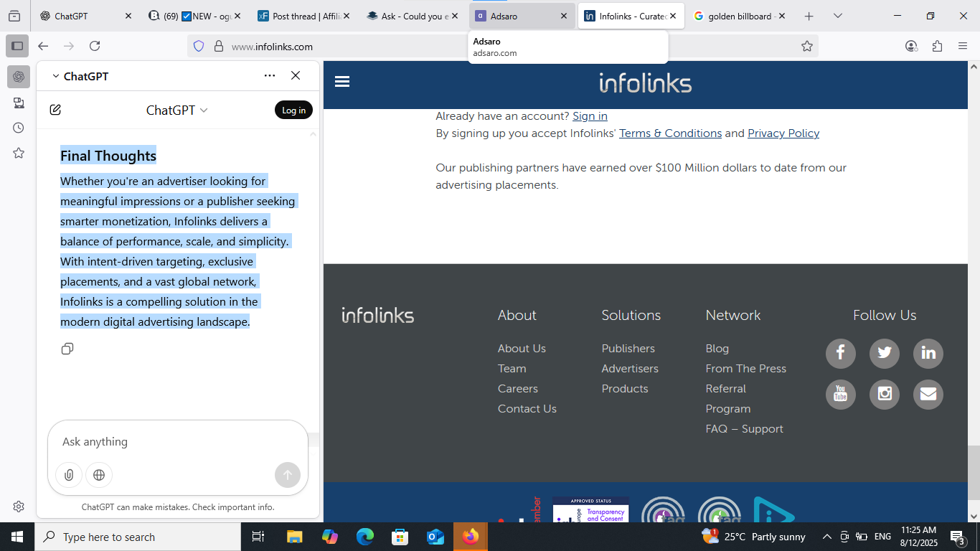980x551 pixels.
Task: Open a new browser tab
Action: (x=809, y=16)
